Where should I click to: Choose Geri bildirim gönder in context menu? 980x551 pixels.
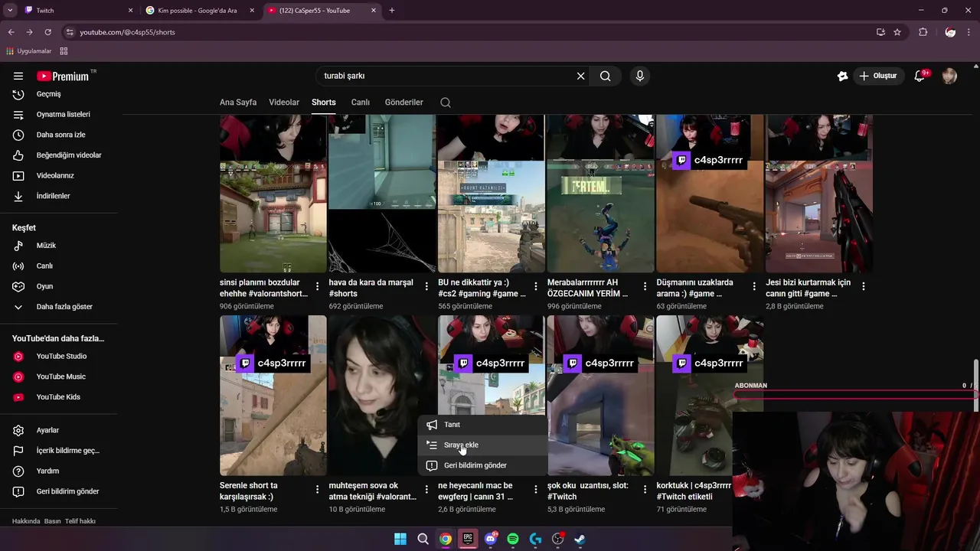click(x=483, y=465)
